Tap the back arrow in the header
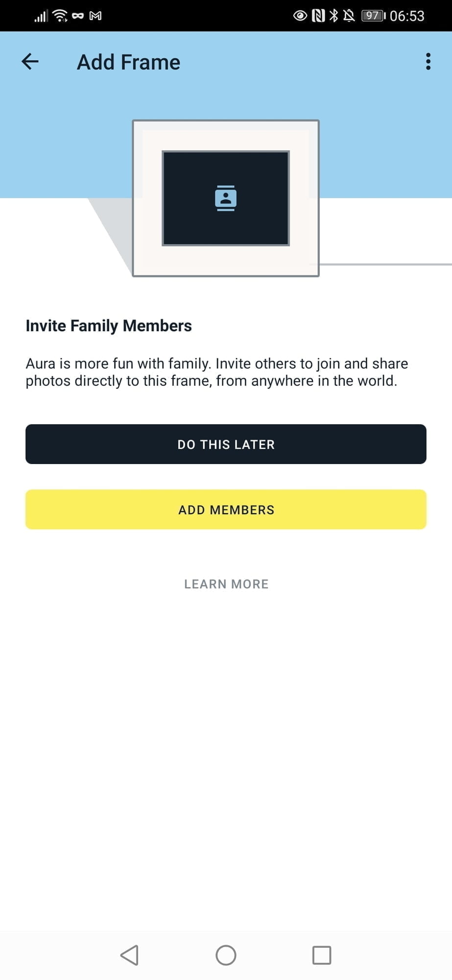 pos(30,62)
